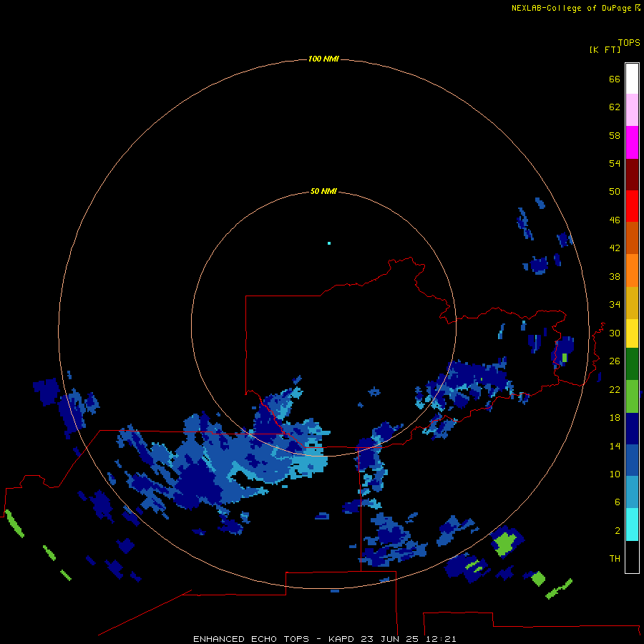Click the [K FT] units label
Image resolution: width=644 pixels, height=644 pixels.
pos(605,50)
